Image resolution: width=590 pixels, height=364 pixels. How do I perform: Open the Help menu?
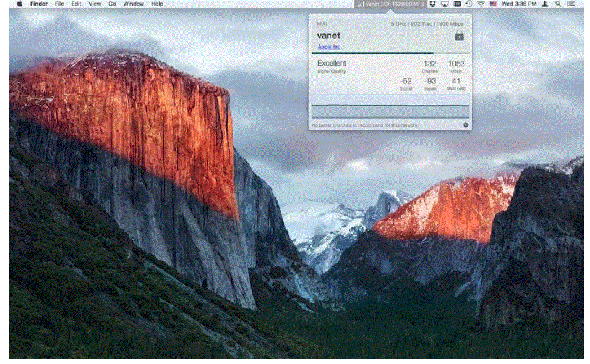[157, 4]
